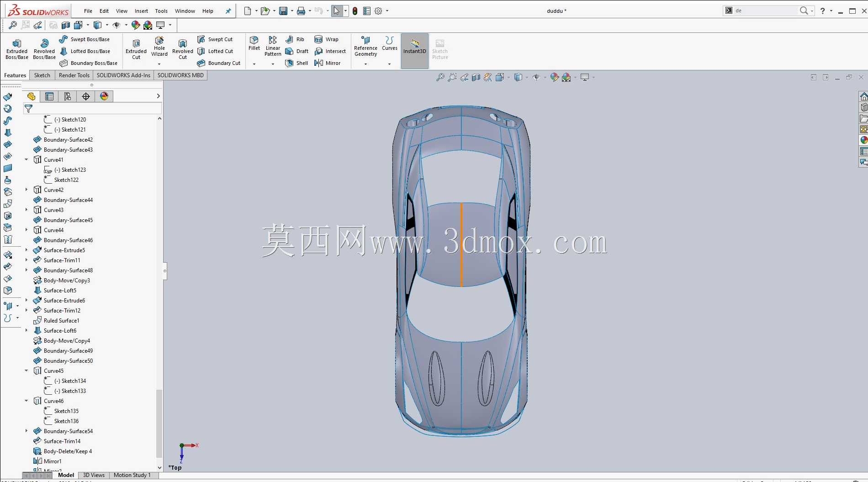Open the Reference Geometry dropdown arrow
Viewport: 868px width, 482px height.
365,64
